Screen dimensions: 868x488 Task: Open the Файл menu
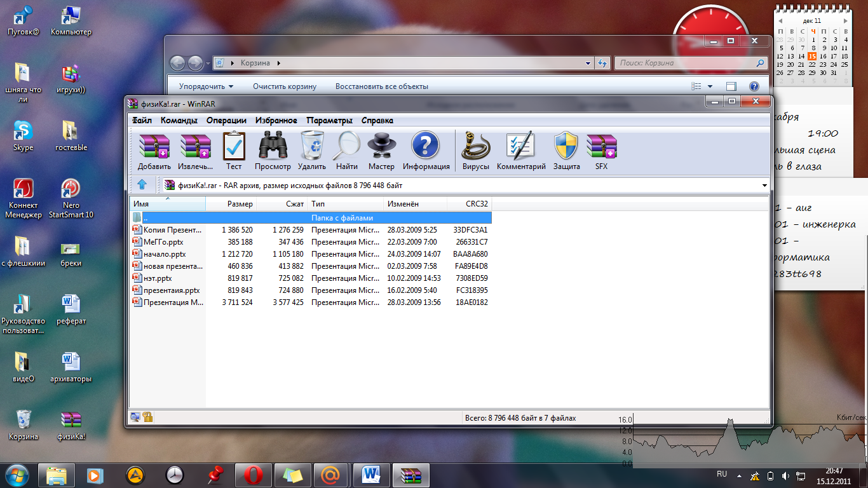[142, 120]
